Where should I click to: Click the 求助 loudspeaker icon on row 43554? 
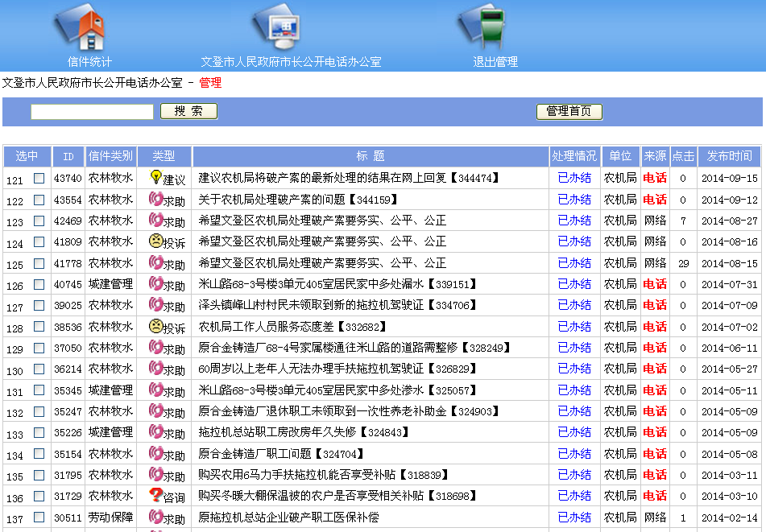[155, 199]
